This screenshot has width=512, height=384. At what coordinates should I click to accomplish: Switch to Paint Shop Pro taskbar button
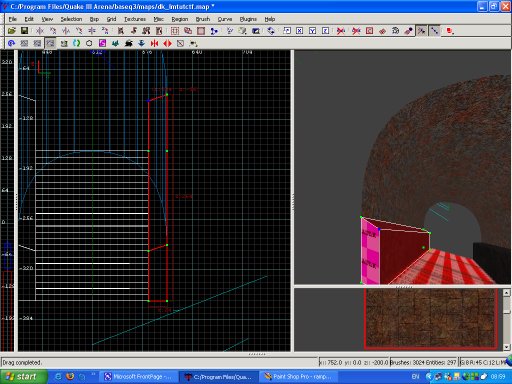298,377
